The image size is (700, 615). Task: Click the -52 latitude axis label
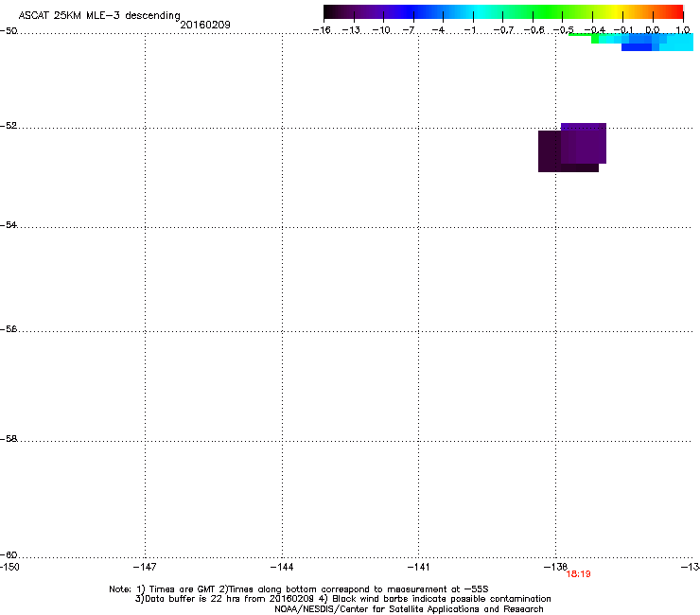(x=9, y=126)
